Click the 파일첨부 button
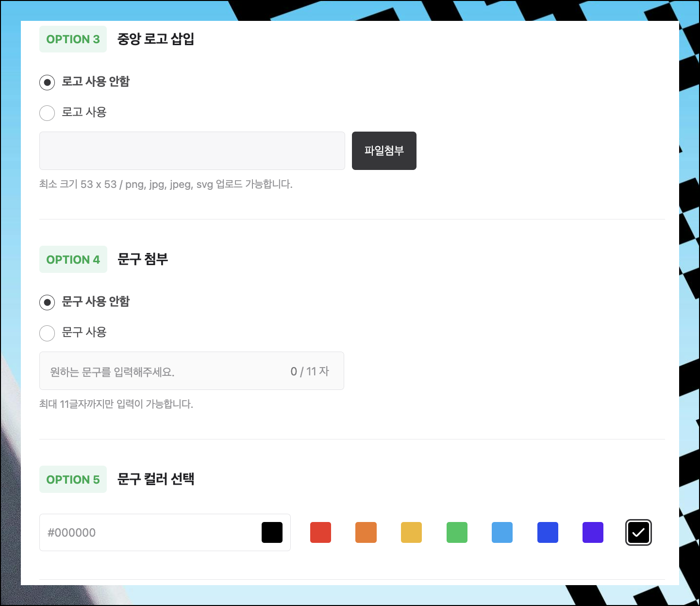The image size is (700, 606). click(384, 151)
